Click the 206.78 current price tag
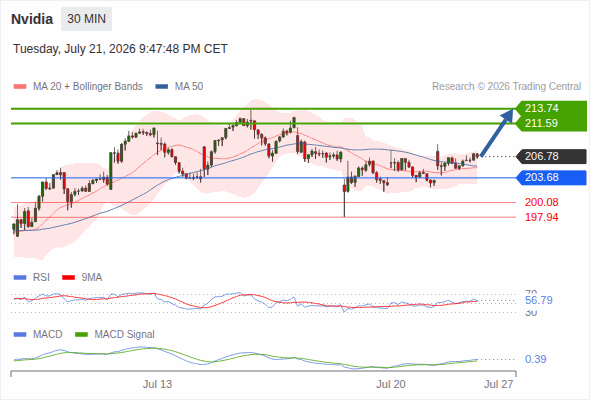This screenshot has width=590, height=400. click(x=552, y=156)
